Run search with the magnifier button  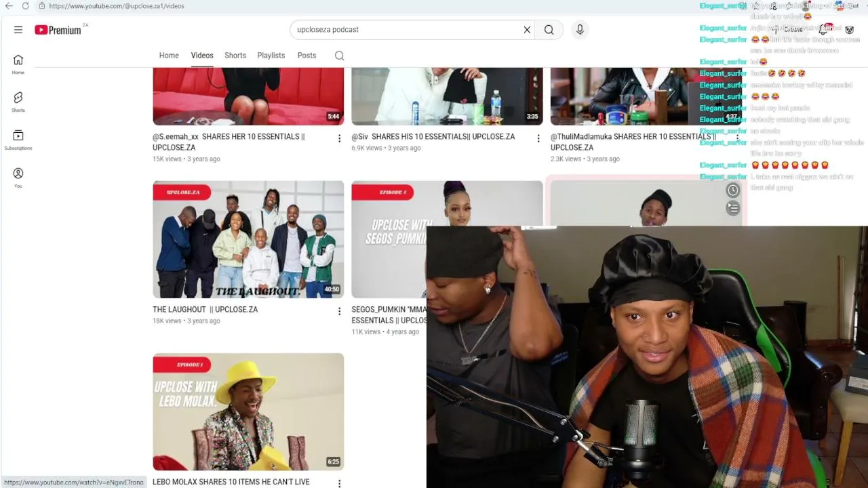(x=549, y=30)
